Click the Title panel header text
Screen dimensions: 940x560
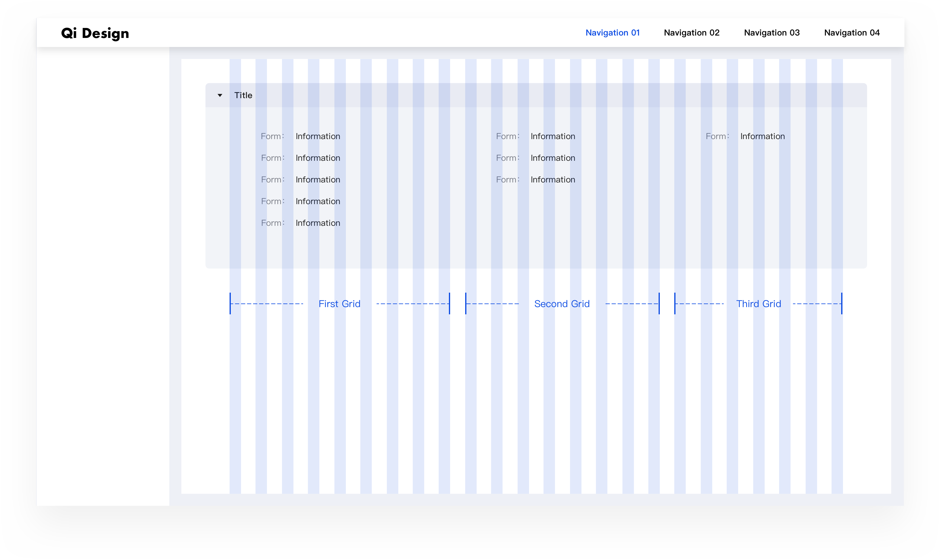click(x=243, y=95)
